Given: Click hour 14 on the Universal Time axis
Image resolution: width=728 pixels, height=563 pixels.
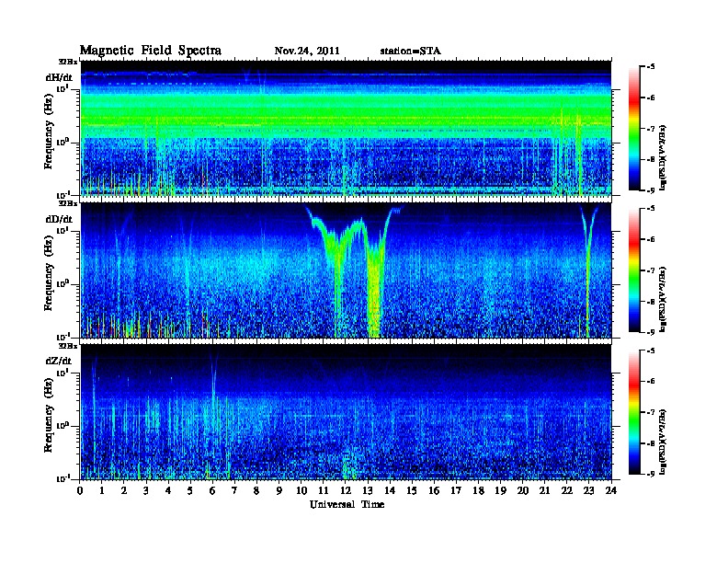Looking at the screenshot, I should pos(390,491).
